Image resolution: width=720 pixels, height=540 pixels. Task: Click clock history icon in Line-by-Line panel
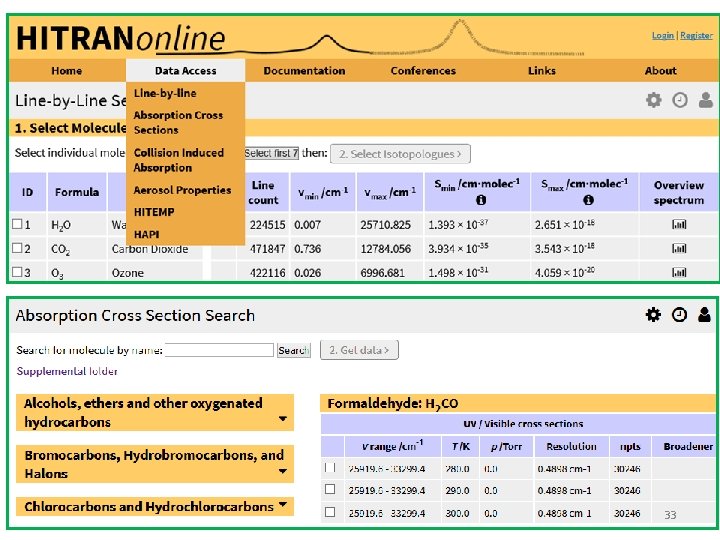coord(680,100)
